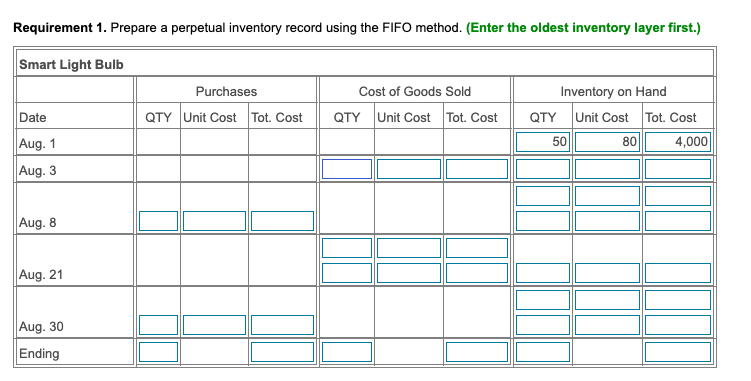The image size is (751, 381).
Task: Select the Aug. 3 Inventory on Hand Unit Cost field
Action: click(x=607, y=169)
